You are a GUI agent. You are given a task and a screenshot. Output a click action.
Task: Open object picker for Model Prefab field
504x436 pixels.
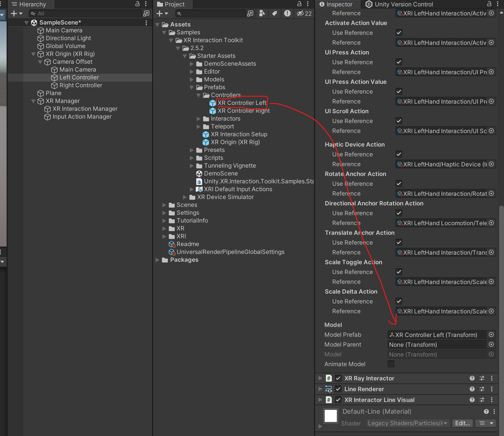click(x=491, y=335)
